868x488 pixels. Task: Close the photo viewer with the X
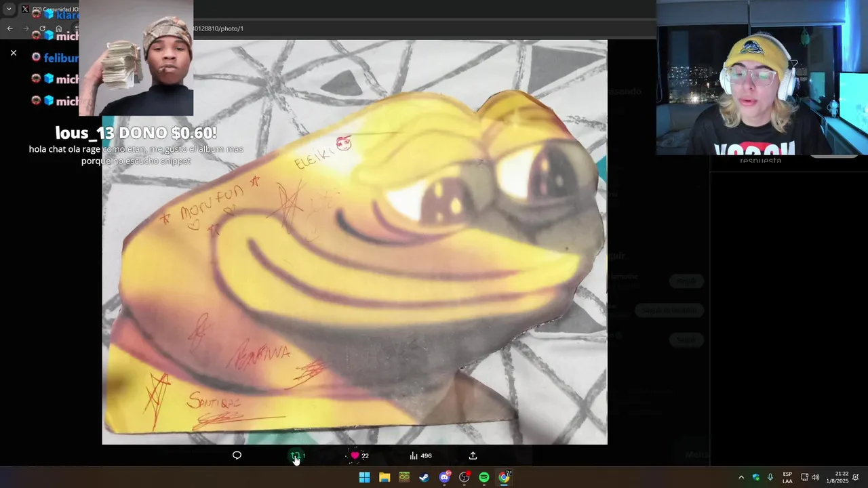point(14,53)
